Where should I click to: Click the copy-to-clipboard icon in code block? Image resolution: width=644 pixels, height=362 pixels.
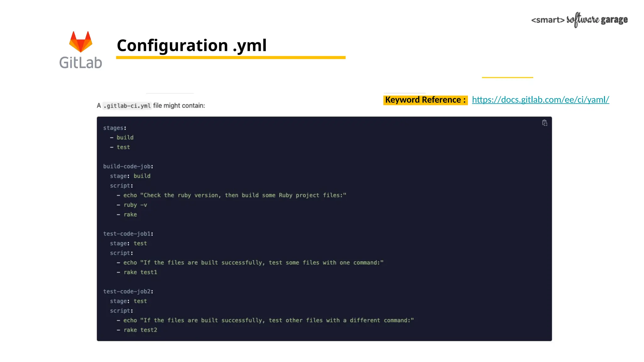pyautogui.click(x=545, y=123)
